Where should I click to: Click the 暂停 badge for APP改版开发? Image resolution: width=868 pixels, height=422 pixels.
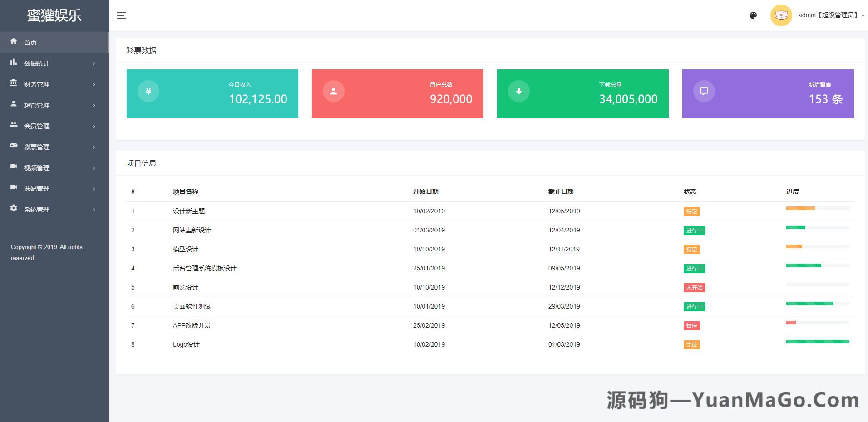pyautogui.click(x=691, y=326)
